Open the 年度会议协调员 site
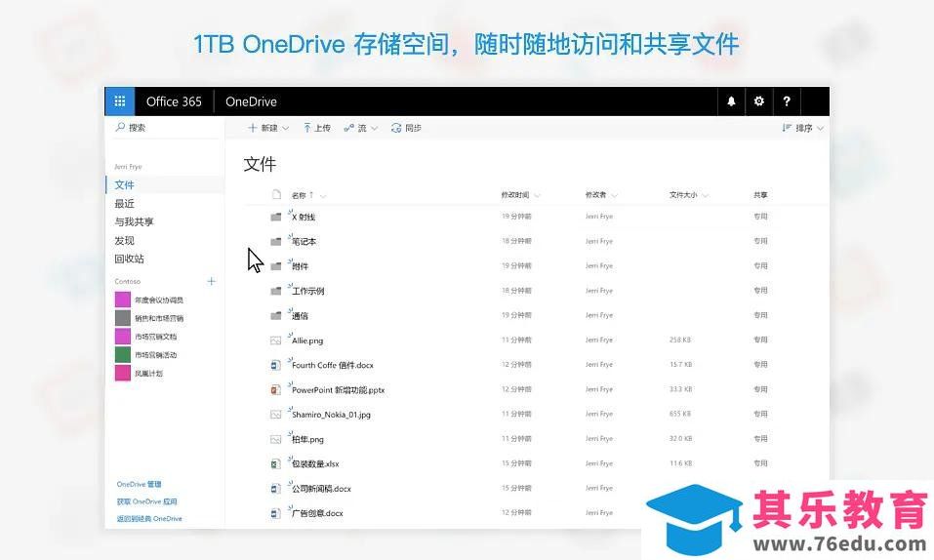Viewport: 934px width, 560px height. tap(158, 300)
